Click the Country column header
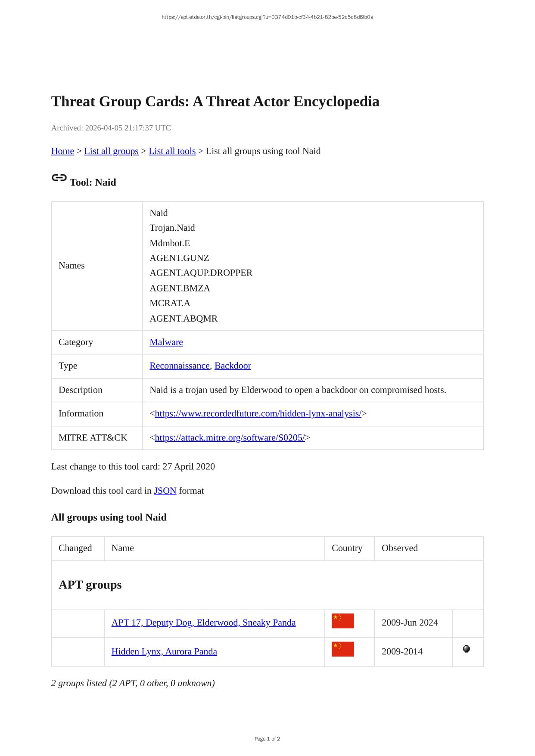Image resolution: width=535 pixels, height=756 pixels. point(347,548)
